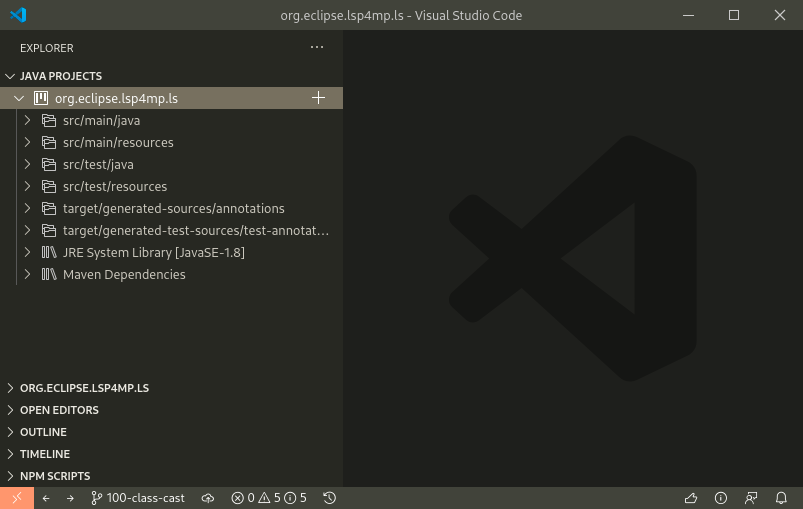Click the EXPLORER panel title
Screen dimensions: 803x509
(47, 48)
